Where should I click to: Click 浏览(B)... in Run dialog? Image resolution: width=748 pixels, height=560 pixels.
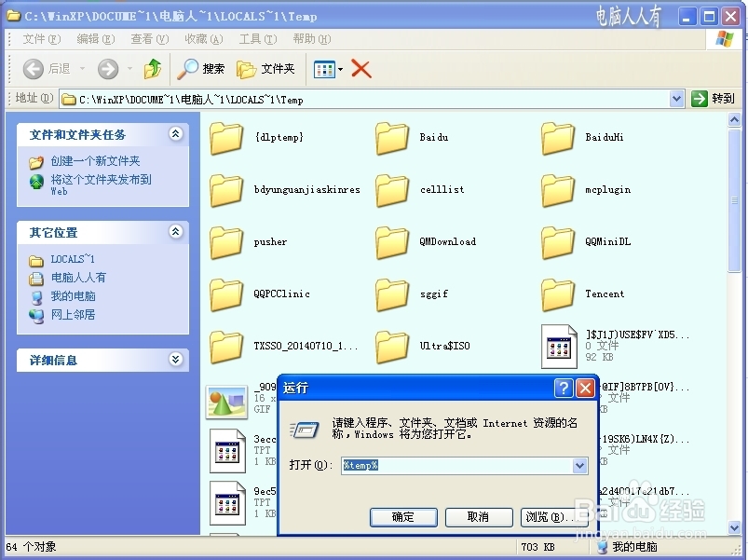pos(554,517)
